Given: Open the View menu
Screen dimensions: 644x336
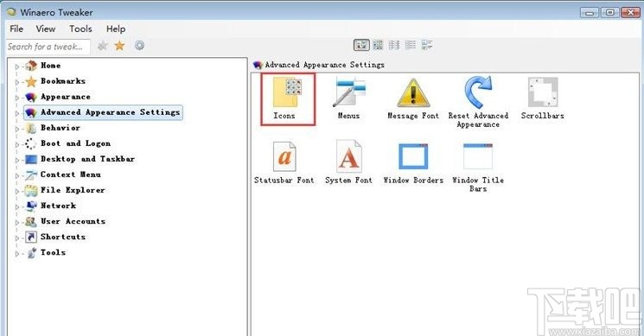Looking at the screenshot, I should (x=46, y=29).
